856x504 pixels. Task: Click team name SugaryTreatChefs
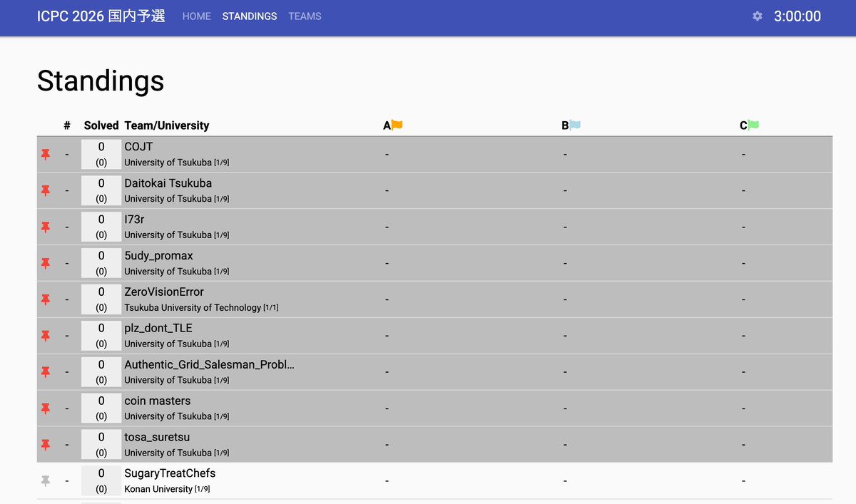[x=170, y=473]
